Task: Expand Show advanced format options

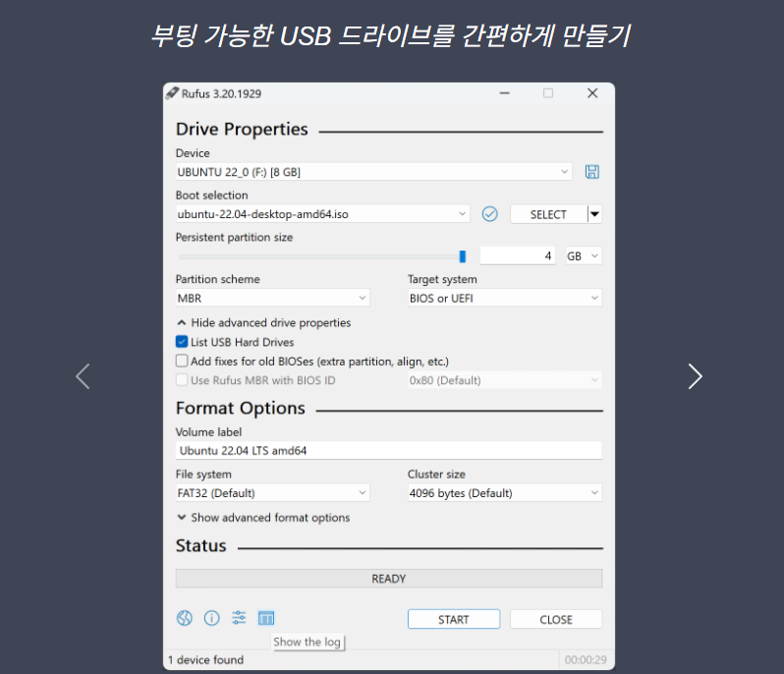Action: click(263, 518)
